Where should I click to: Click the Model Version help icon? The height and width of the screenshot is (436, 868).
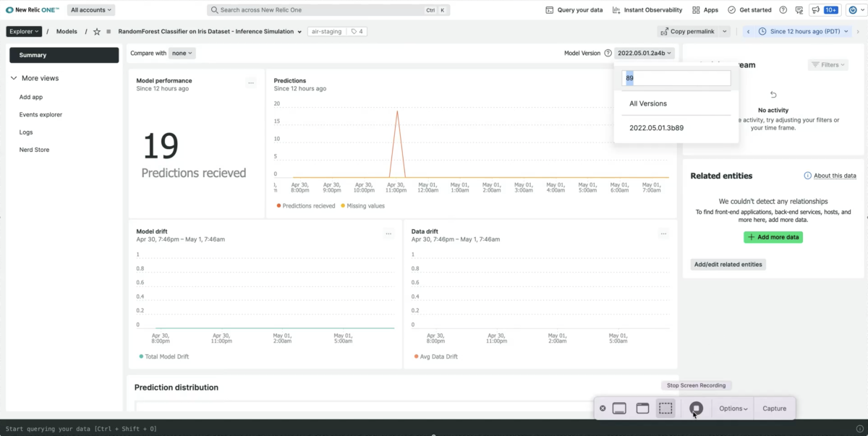click(608, 53)
